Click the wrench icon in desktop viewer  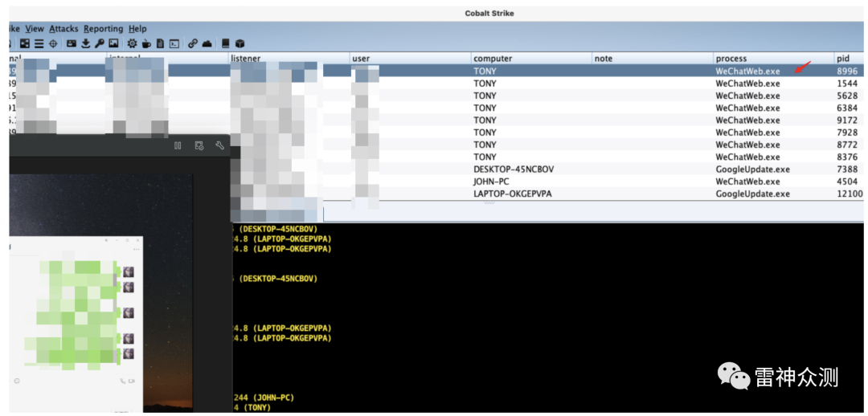coord(219,145)
